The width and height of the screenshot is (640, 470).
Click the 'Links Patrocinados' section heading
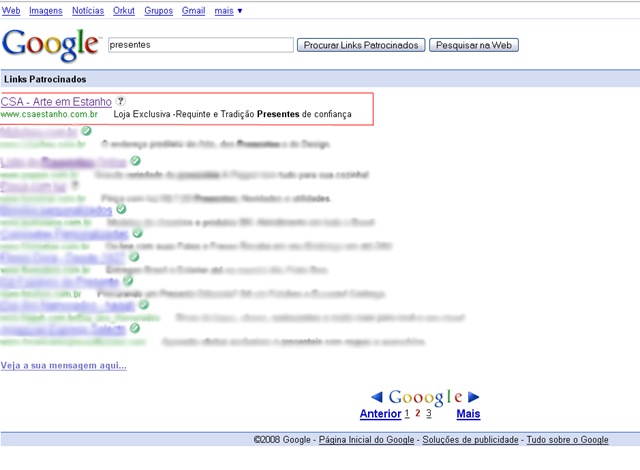(45, 79)
